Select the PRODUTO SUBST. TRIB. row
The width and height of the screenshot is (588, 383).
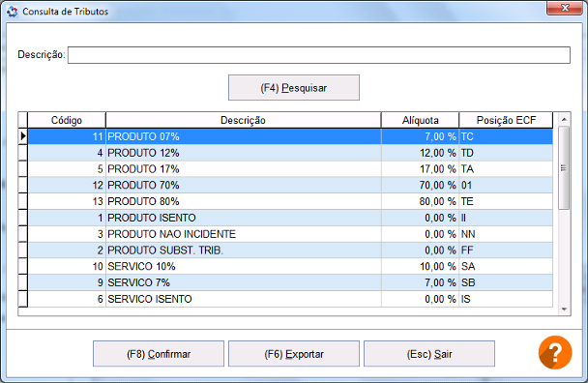290,250
